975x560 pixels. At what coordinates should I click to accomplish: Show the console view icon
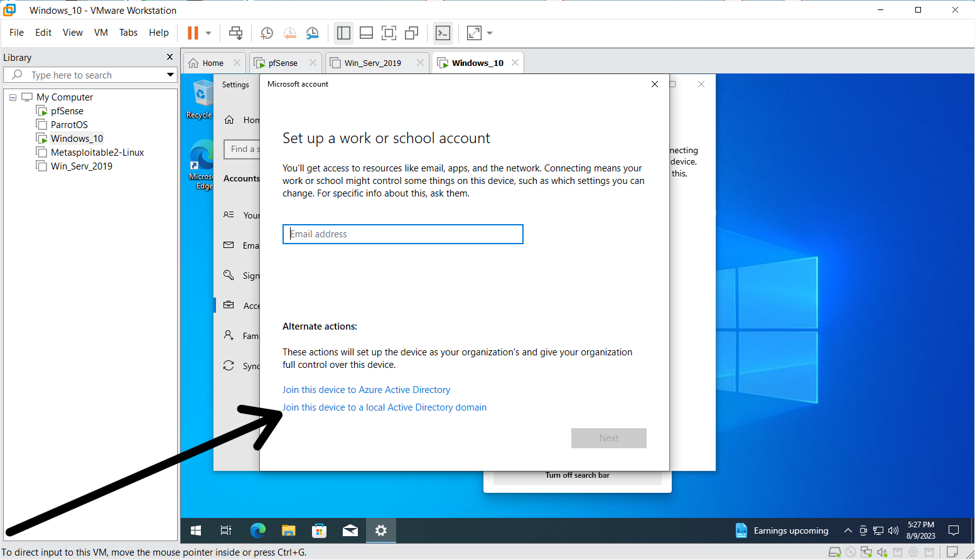[443, 33]
